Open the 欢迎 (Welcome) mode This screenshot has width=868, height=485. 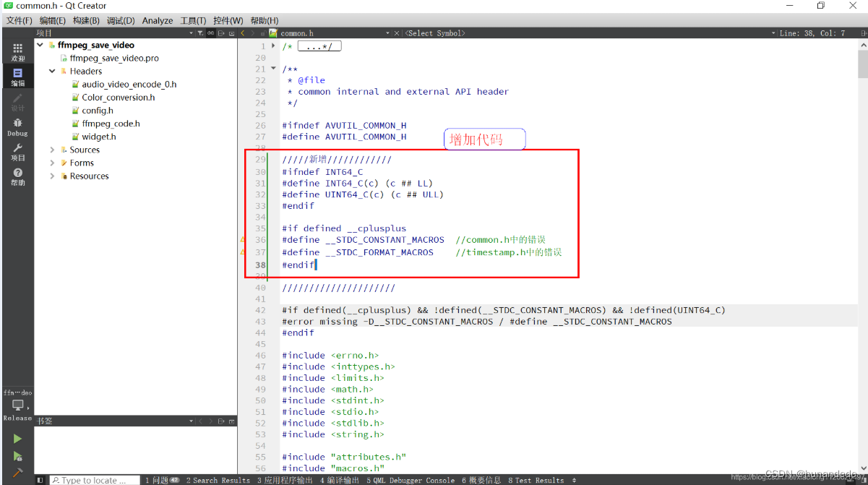click(17, 52)
